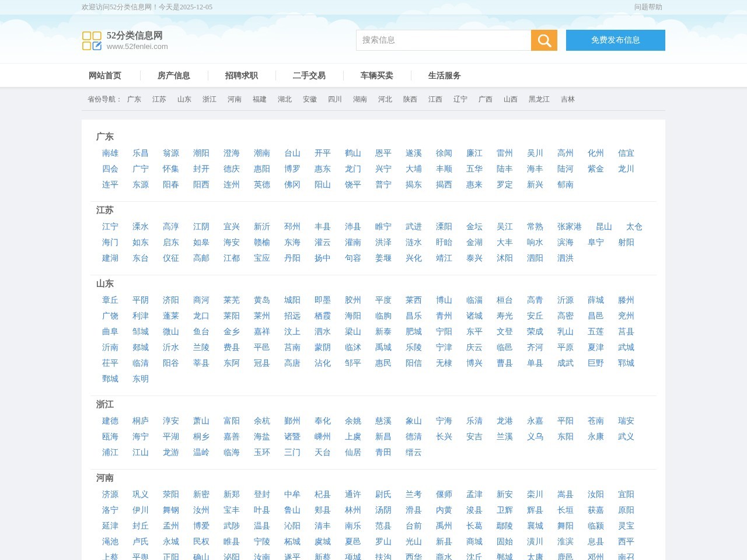The height and width of the screenshot is (560, 747).
Task: Go to 网站首页 homepage
Action: (x=106, y=75)
